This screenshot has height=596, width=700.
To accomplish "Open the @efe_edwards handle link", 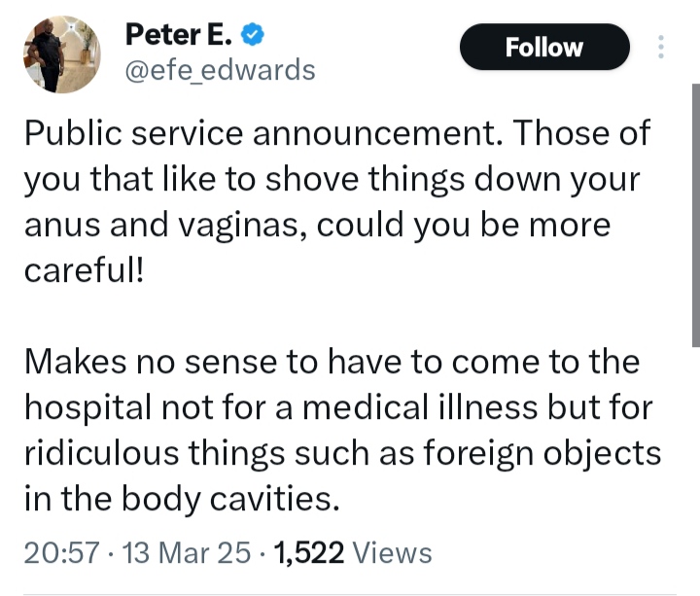I will [x=221, y=70].
